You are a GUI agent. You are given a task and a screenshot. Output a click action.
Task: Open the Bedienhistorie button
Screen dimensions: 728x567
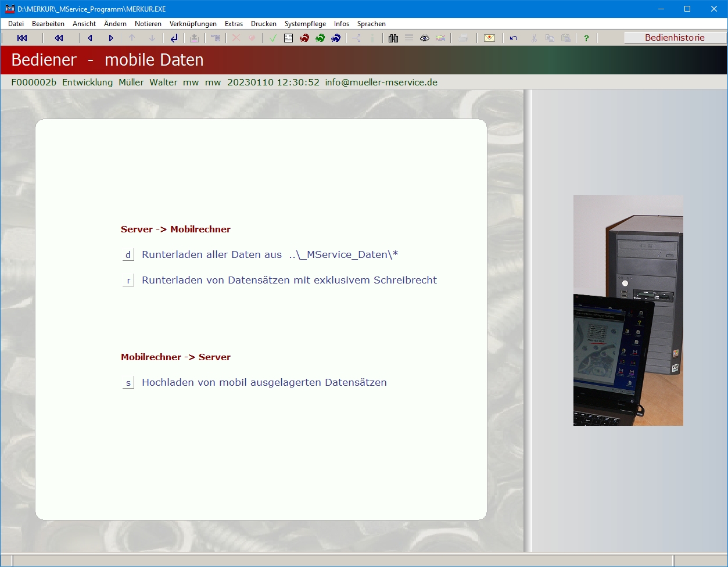coord(675,38)
